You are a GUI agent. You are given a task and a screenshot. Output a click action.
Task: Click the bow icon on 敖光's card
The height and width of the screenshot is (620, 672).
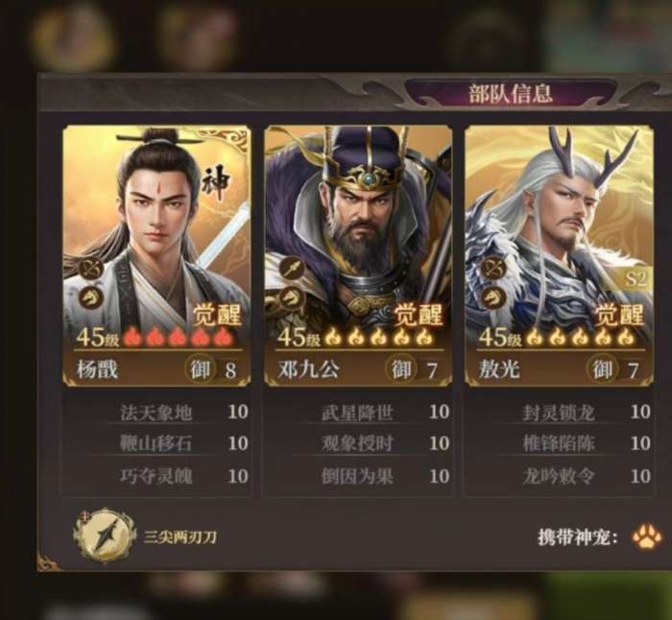pyautogui.click(x=493, y=269)
